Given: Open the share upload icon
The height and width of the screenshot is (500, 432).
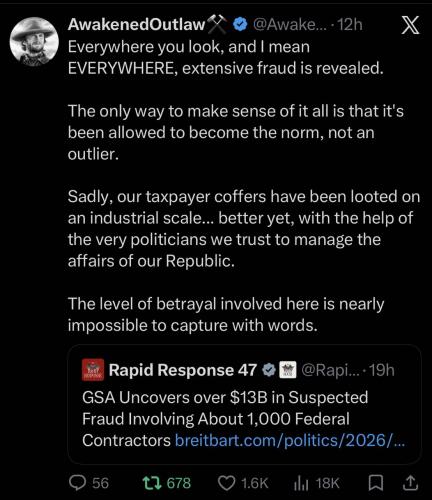Looking at the screenshot, I should 410,483.
